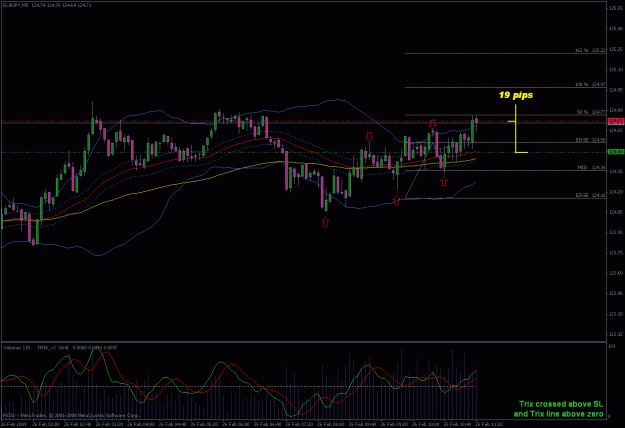Click the last pink candle at chart edge
The height and width of the screenshot is (428, 625).
tap(476, 121)
